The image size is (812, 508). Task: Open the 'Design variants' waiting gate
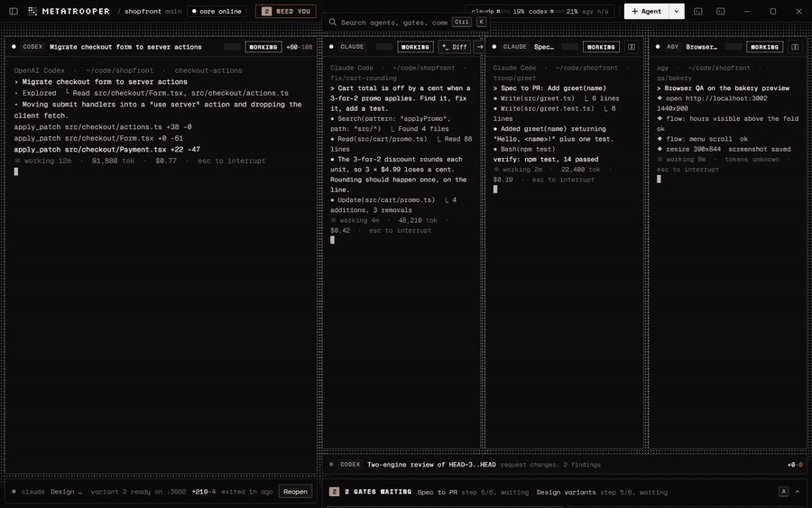(x=602, y=492)
